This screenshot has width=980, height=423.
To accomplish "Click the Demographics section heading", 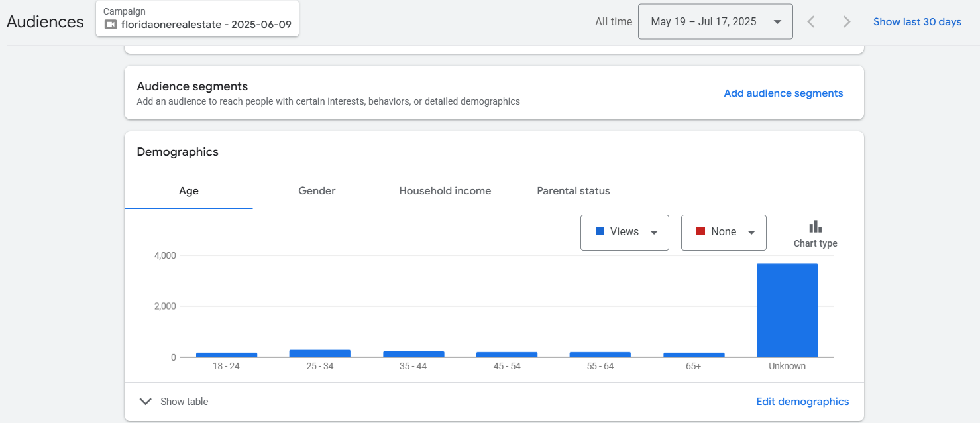I will [x=178, y=152].
